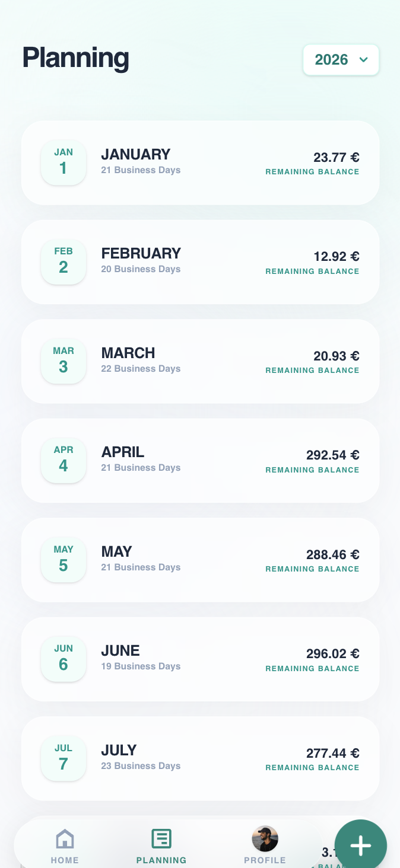Expand the JANUARY planning card
The image size is (400, 868).
coord(200,162)
